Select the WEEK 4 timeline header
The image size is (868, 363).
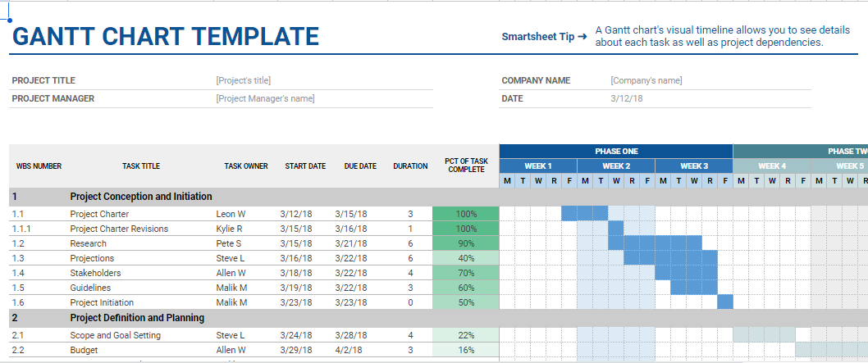pos(771,166)
